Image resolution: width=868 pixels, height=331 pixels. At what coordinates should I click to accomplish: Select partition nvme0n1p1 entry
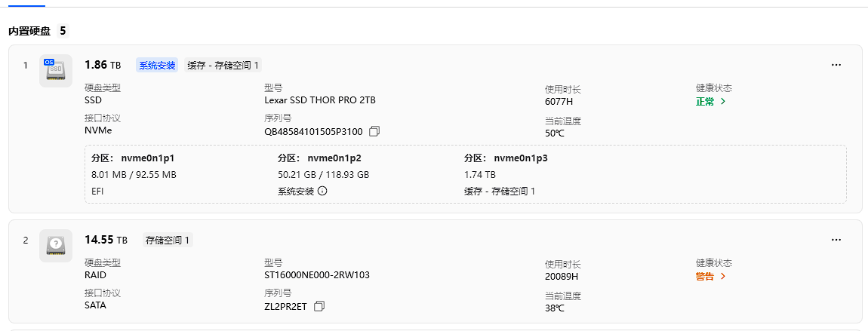point(138,158)
